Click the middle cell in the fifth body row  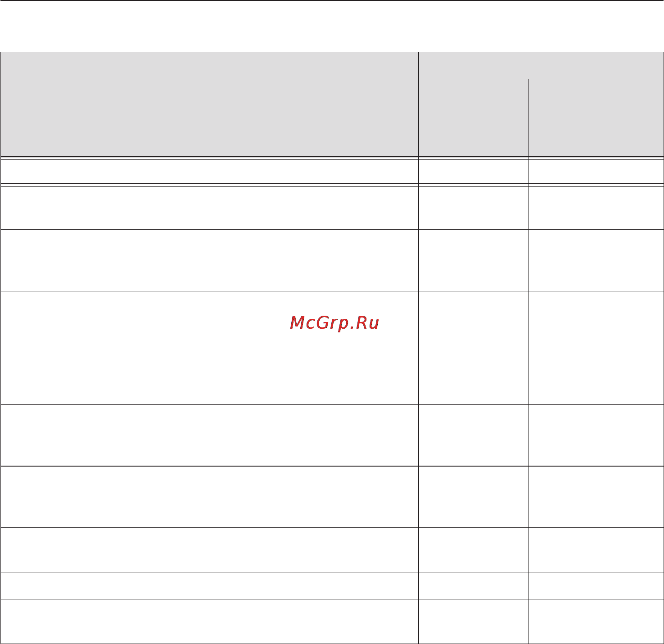click(473, 435)
